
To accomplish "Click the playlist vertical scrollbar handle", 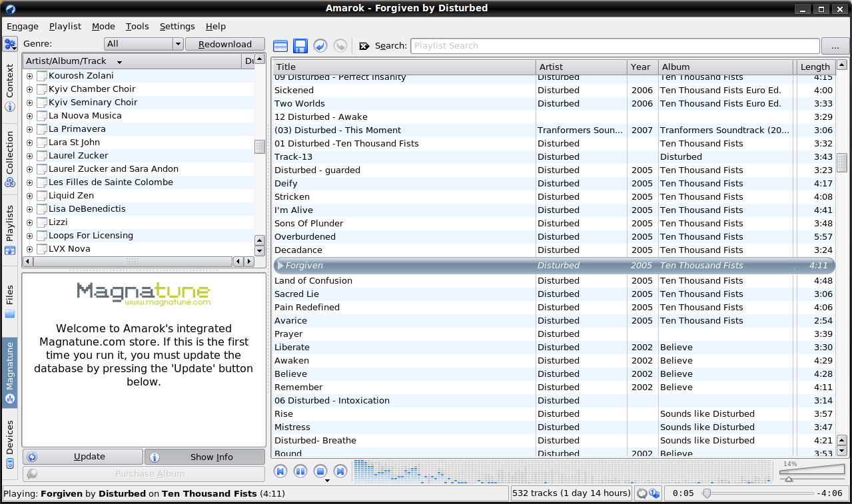I will click(842, 162).
